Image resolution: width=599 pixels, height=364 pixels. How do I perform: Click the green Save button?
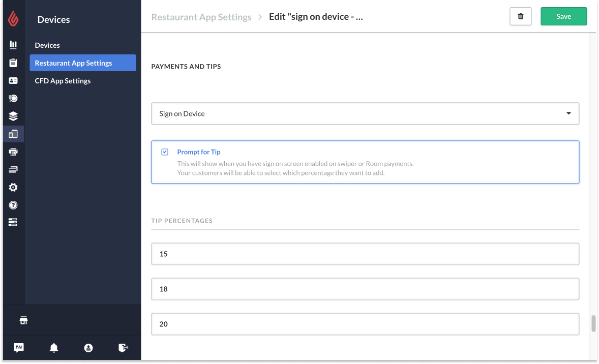point(563,16)
